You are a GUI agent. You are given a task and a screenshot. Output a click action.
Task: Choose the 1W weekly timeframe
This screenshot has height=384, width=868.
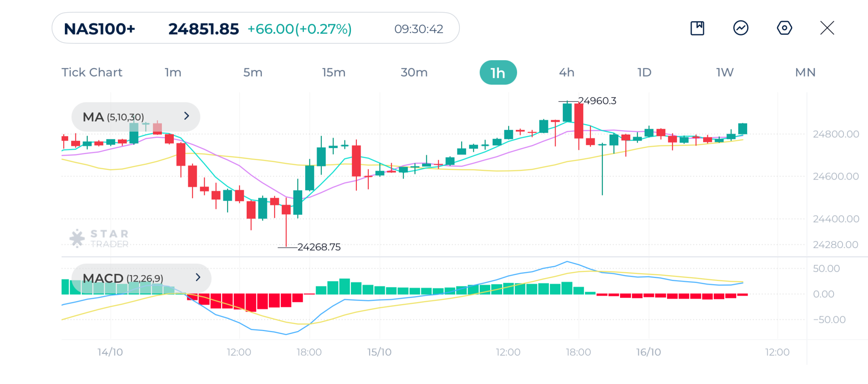click(725, 72)
